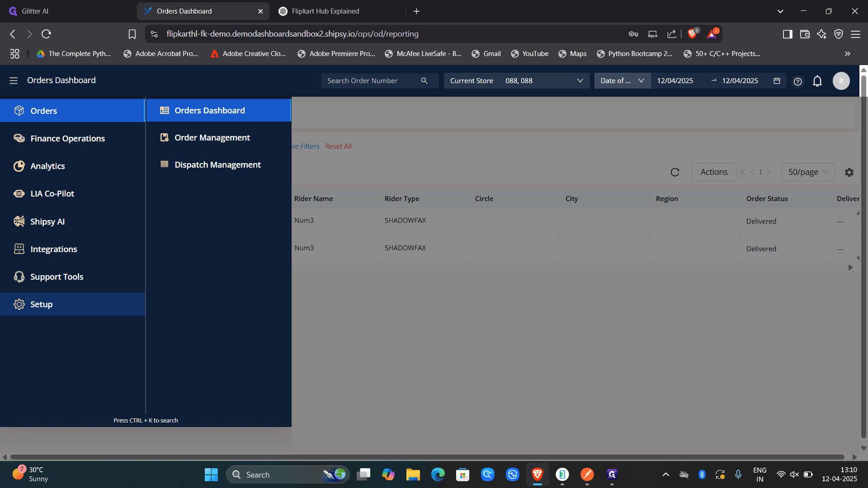Viewport: 868px width, 488px height.
Task: Click the horizontal page scrollbar
Action: click(427, 457)
